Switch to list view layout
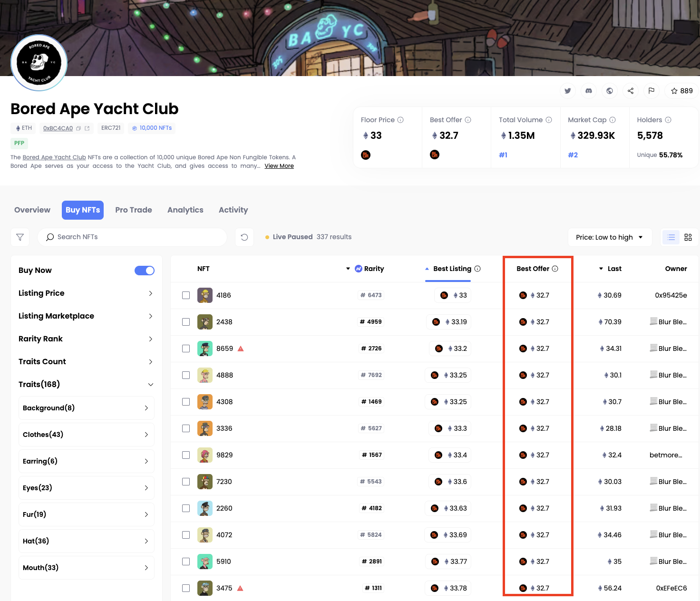 671,237
